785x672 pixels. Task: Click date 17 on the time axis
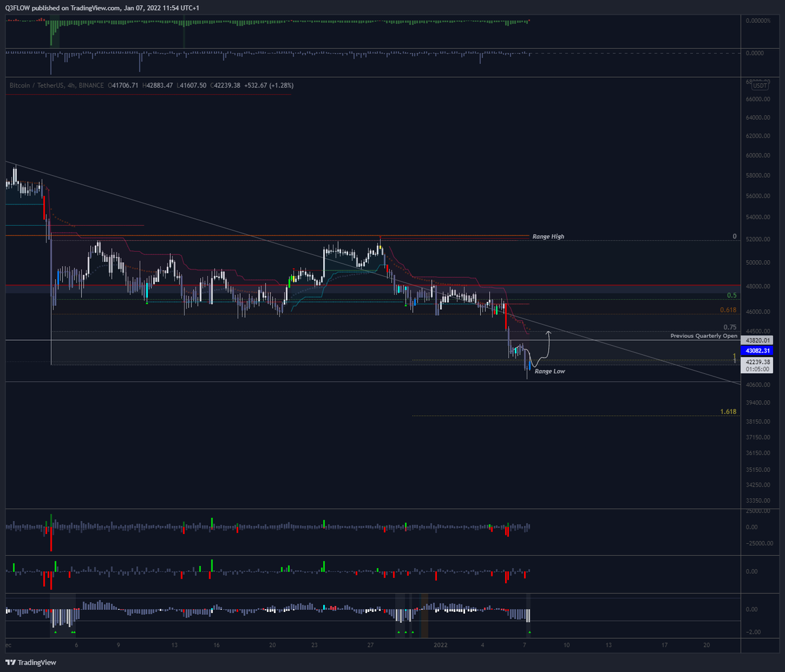click(x=664, y=645)
